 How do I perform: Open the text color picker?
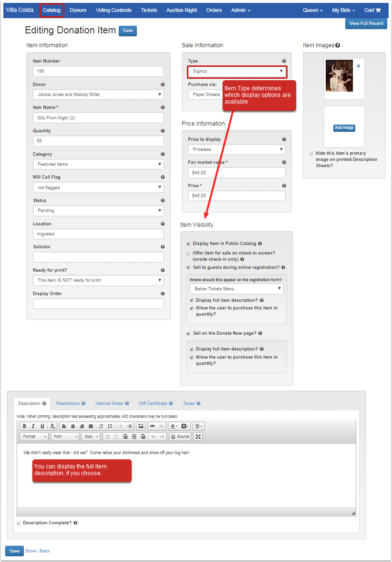174,426
